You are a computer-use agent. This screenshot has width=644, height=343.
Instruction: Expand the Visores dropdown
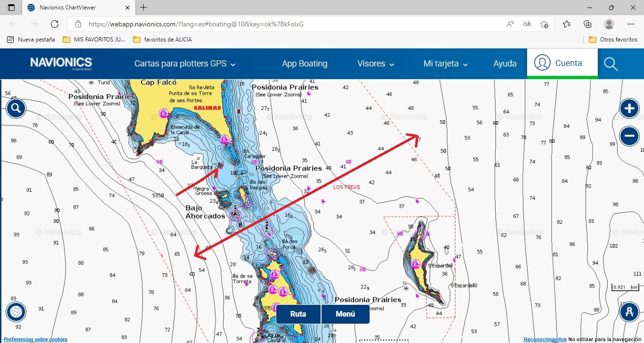click(x=376, y=64)
